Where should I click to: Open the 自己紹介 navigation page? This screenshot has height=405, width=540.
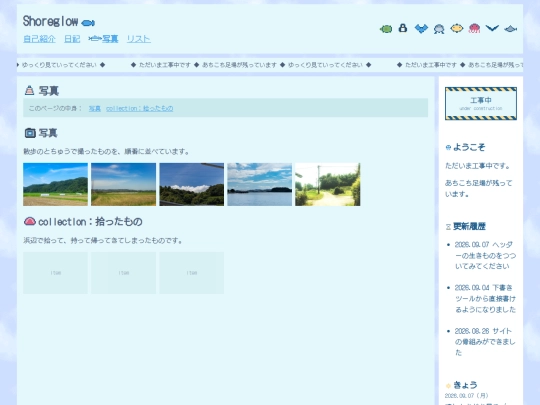point(39,39)
